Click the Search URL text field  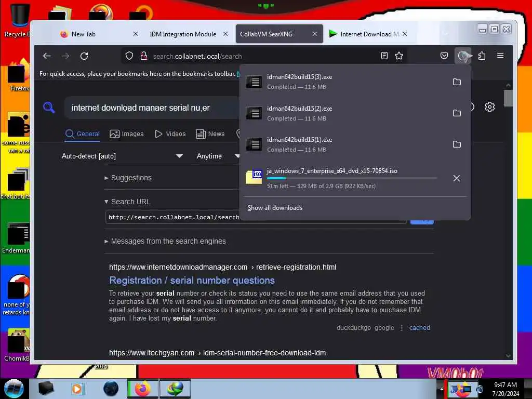tap(173, 217)
